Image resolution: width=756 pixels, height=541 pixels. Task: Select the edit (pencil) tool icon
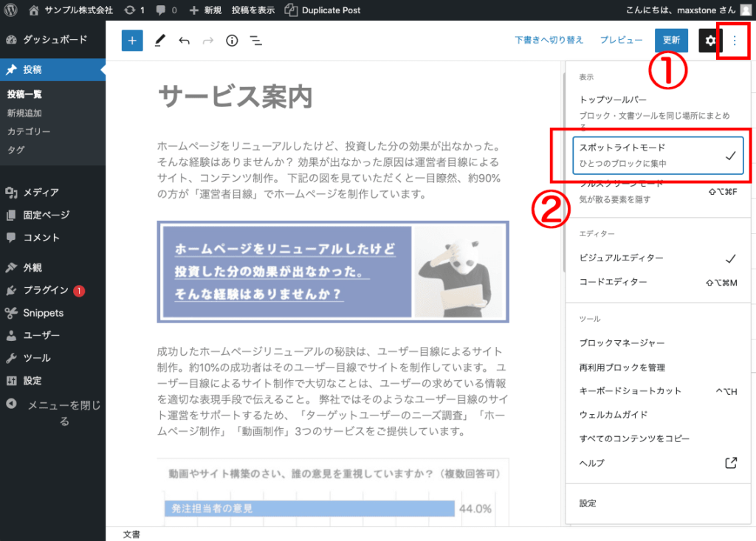click(x=159, y=41)
